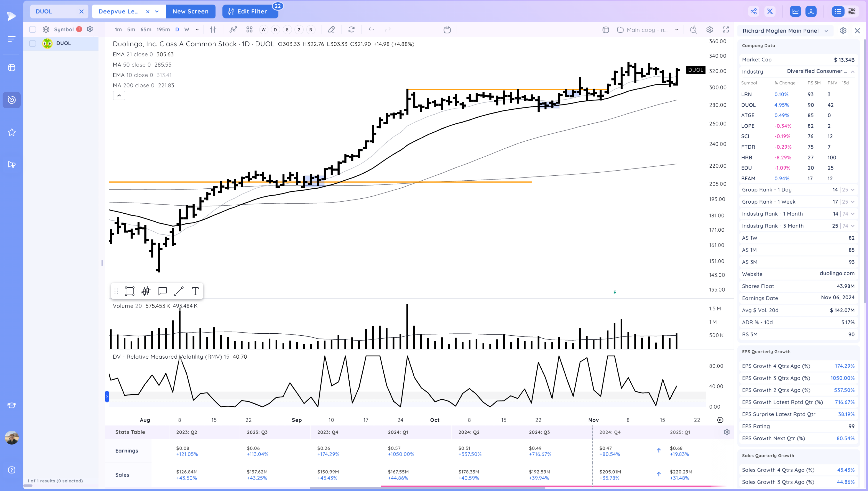Collapse the chart indicator legend
Viewport: 868px width, 491px height.
[119, 96]
